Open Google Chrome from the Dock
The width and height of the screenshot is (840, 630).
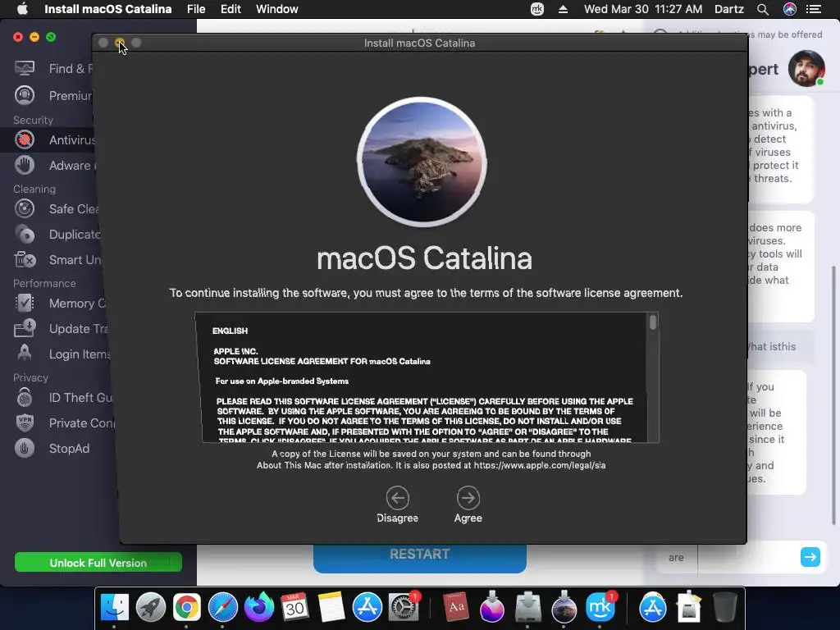pos(186,608)
